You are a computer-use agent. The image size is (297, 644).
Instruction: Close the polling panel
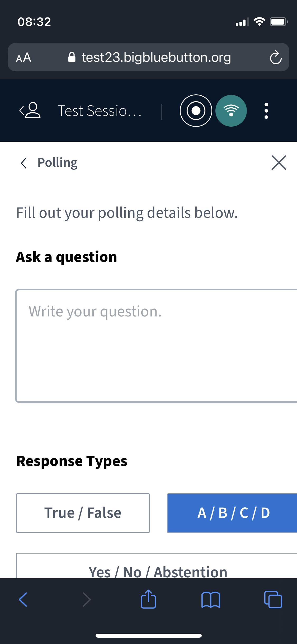279,163
